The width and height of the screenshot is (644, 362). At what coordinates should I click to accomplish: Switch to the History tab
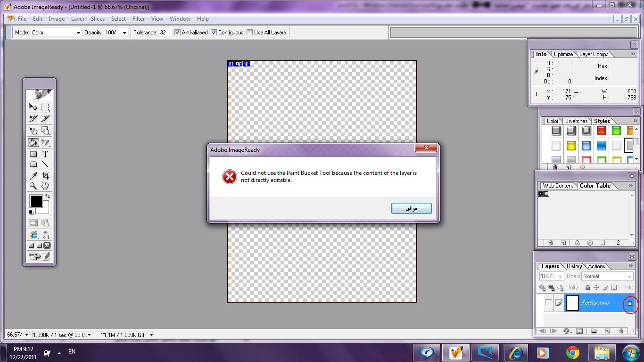[574, 266]
